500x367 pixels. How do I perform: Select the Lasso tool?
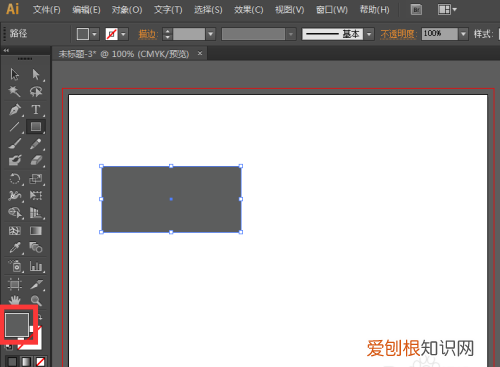point(36,91)
